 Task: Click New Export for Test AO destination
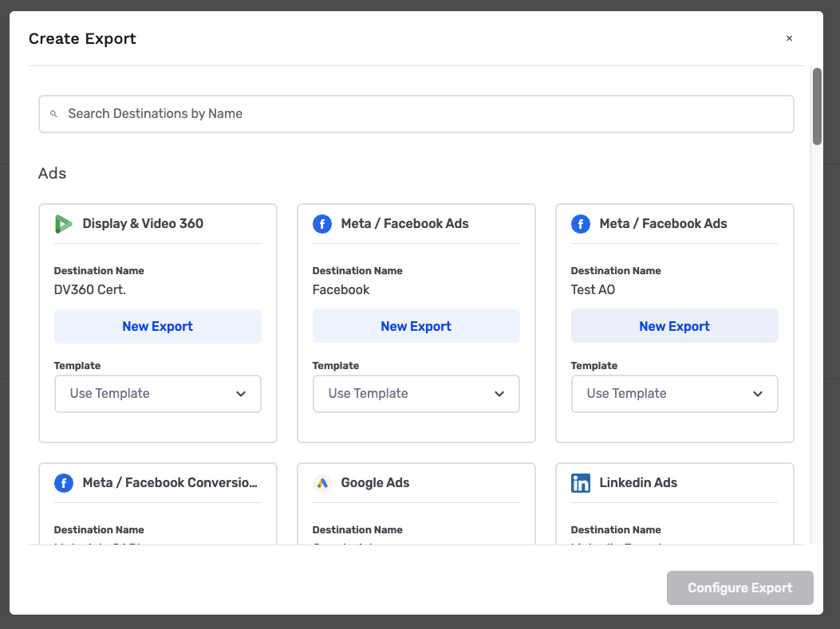point(674,326)
